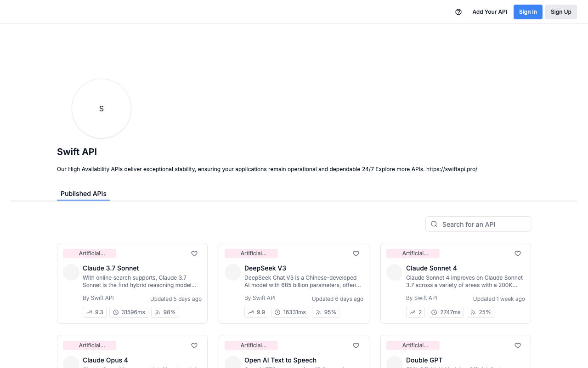This screenshot has width=588, height=368.
Task: Click the Claude 3.7 Sonnet description text
Action: coord(140,282)
